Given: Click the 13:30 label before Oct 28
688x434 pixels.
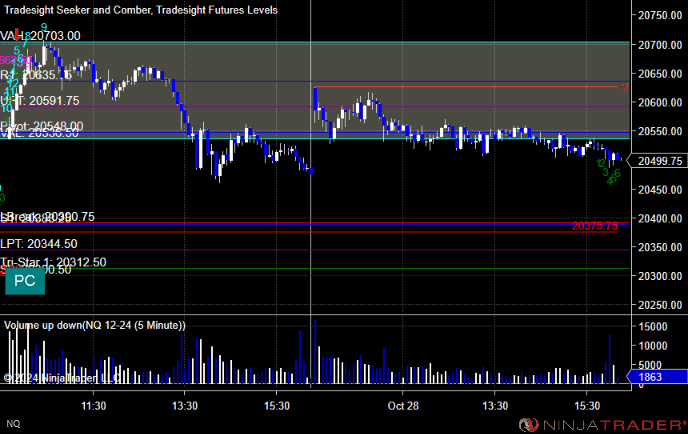Looking at the screenshot, I should click(185, 406).
